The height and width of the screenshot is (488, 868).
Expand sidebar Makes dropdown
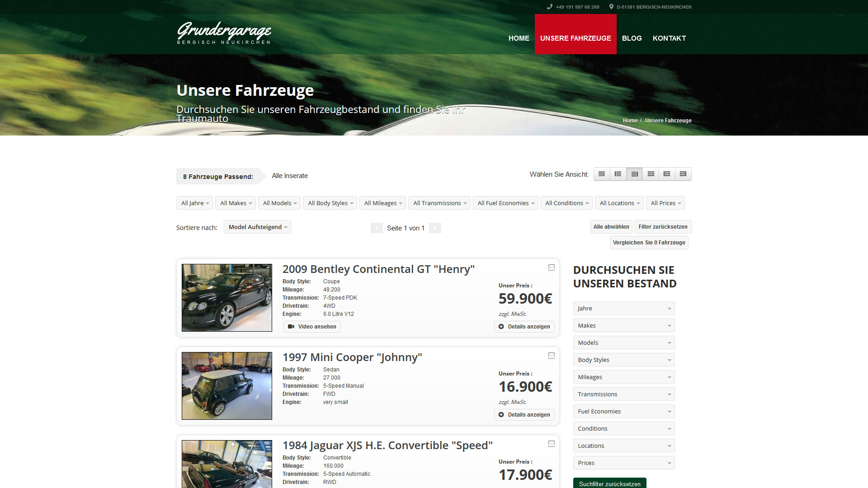click(x=624, y=325)
